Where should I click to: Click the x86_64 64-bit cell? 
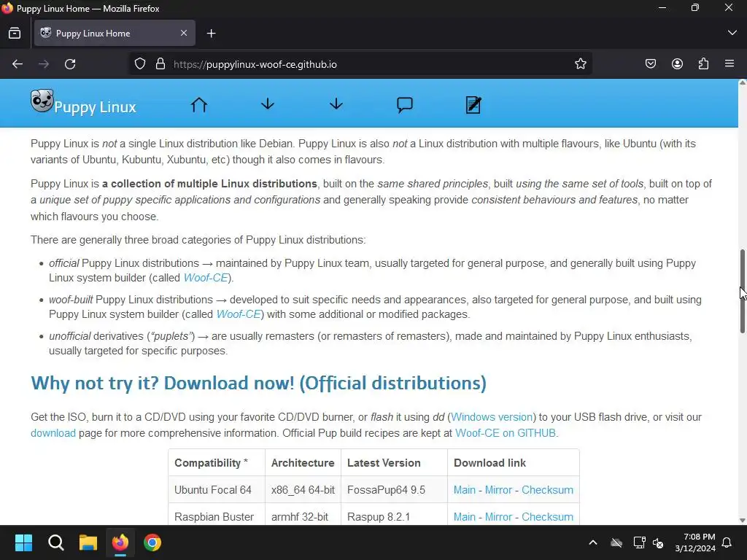303,490
